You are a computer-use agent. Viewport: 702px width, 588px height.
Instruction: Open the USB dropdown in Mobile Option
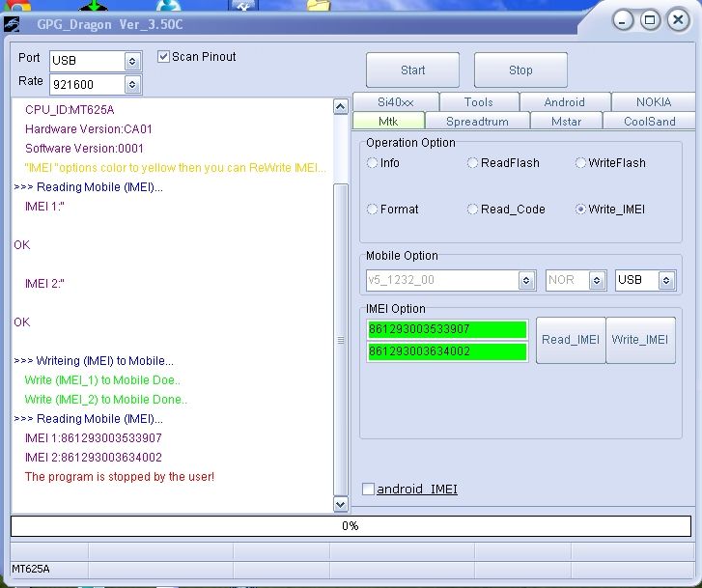(666, 280)
